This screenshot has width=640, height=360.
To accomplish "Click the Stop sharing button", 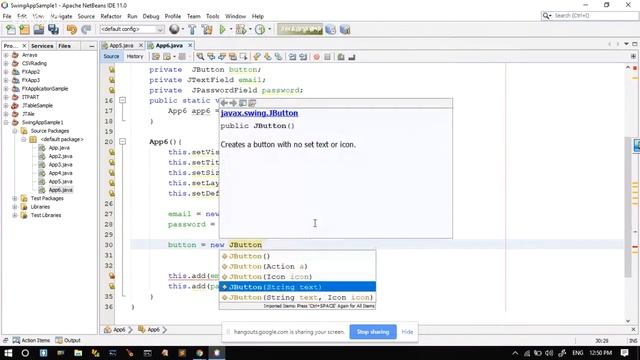I will pyautogui.click(x=373, y=332).
